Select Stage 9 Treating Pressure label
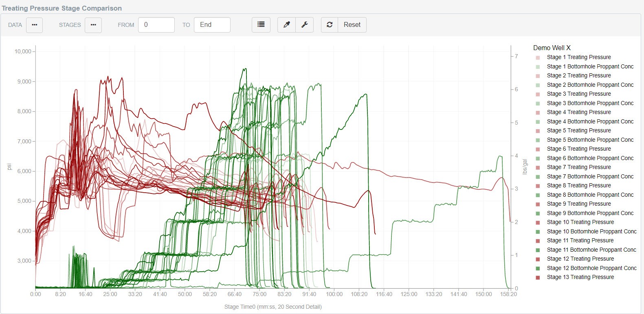The image size is (644, 314). tap(579, 204)
